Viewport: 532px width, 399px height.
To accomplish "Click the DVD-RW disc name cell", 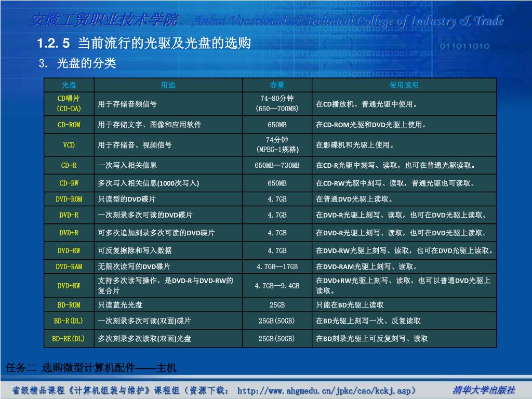I will [x=69, y=251].
